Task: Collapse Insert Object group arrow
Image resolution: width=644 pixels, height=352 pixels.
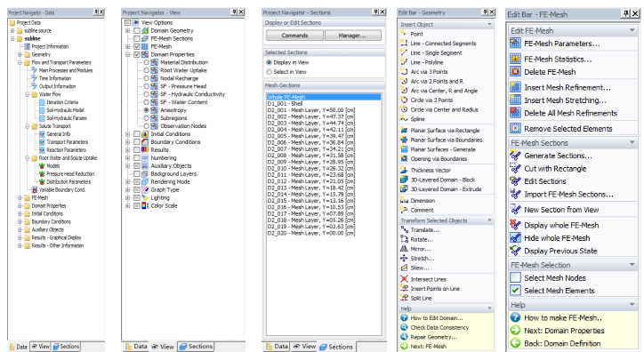Action: point(489,24)
